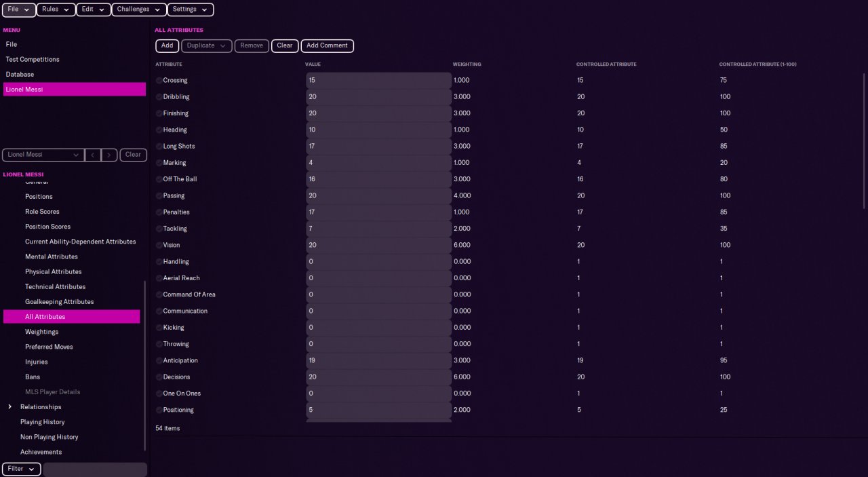Click the Add Comment button
Viewport: 868px width, 477px height.
[x=327, y=45]
